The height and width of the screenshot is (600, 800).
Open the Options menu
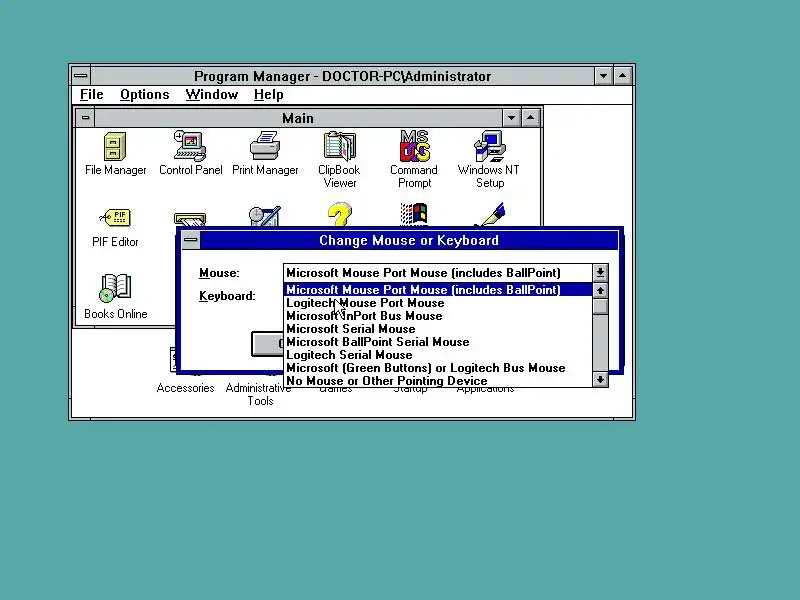144,94
